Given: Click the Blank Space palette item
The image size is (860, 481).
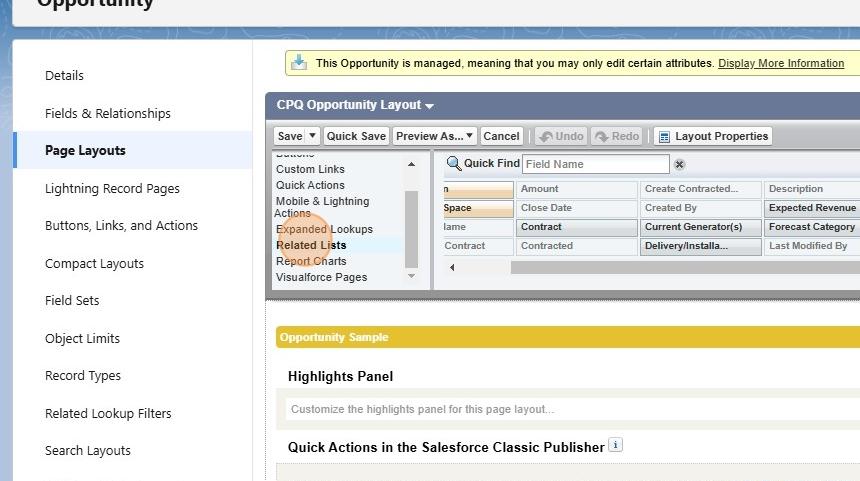Looking at the screenshot, I should (478, 208).
